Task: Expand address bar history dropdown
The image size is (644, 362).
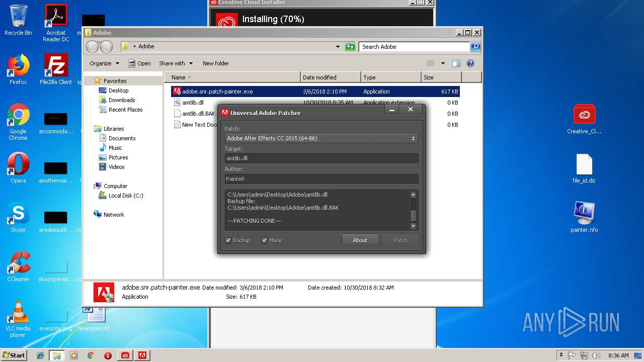Action: [x=338, y=47]
